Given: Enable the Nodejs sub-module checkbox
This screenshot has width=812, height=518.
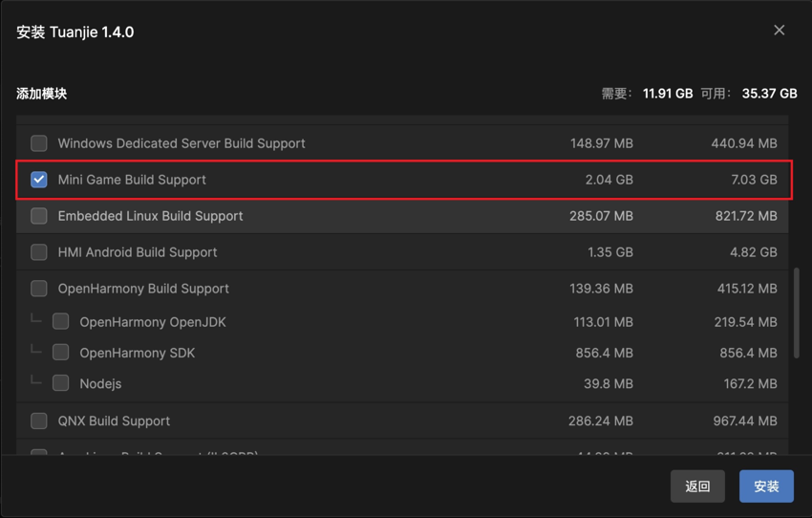Looking at the screenshot, I should point(61,383).
